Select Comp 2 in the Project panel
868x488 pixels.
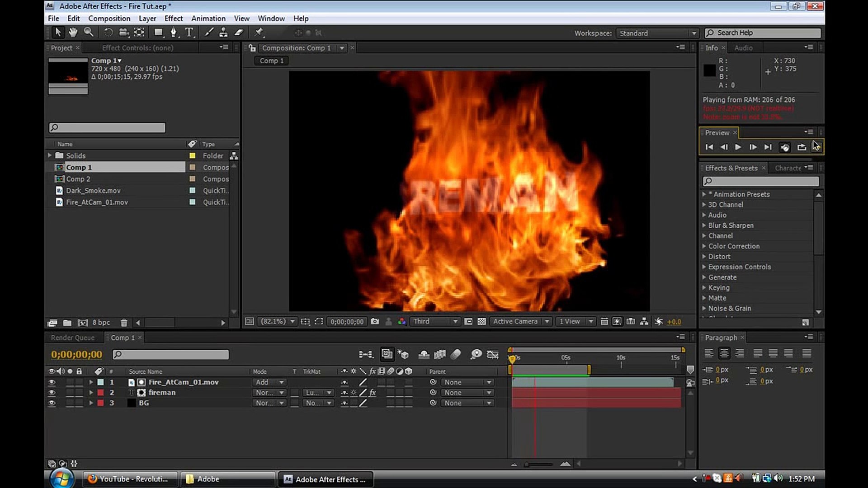[x=78, y=179]
